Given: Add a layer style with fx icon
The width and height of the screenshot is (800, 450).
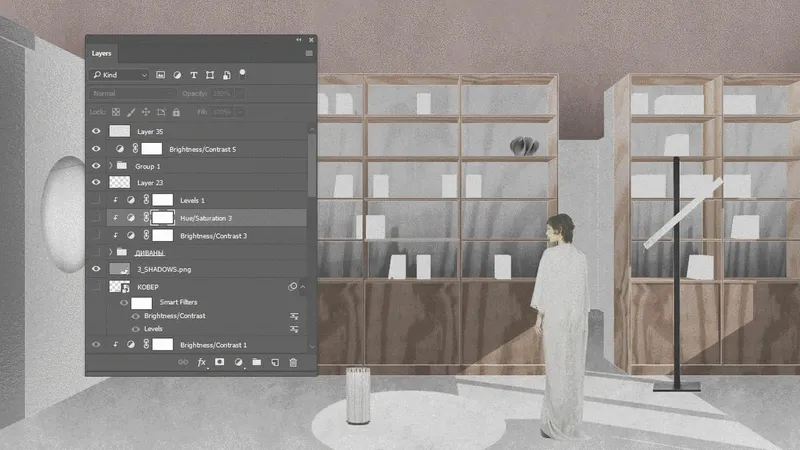Looking at the screenshot, I should [202, 362].
